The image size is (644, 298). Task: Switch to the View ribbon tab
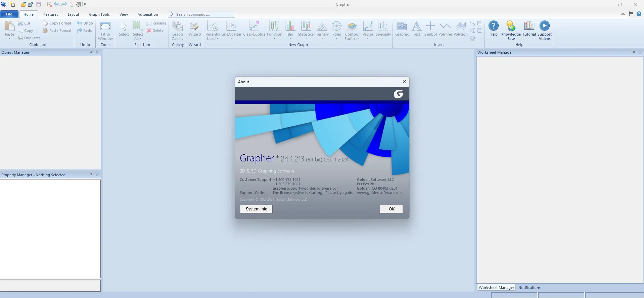point(124,14)
